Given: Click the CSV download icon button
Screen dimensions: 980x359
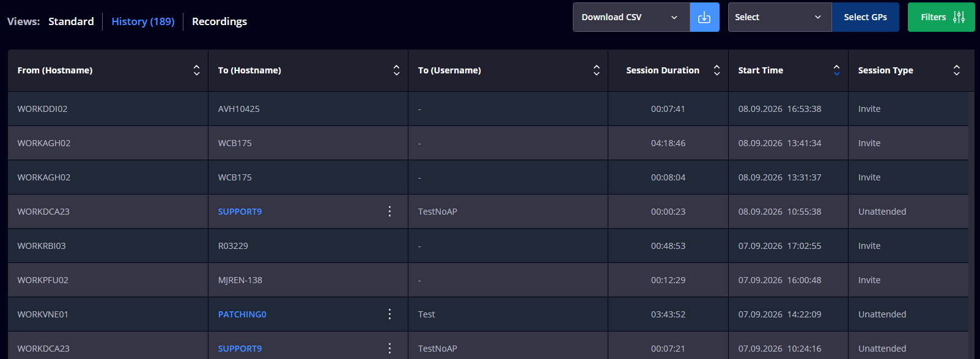Looking at the screenshot, I should (x=704, y=17).
